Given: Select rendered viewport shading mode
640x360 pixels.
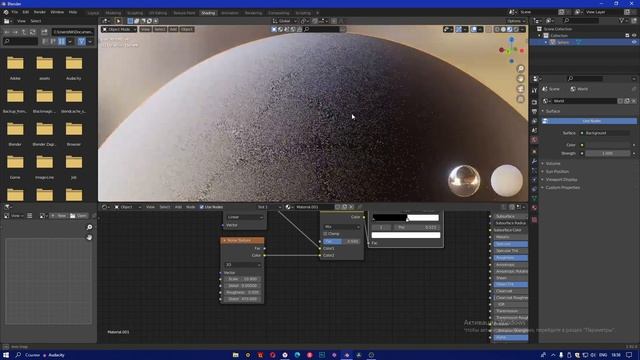Looking at the screenshot, I should click(x=516, y=29).
